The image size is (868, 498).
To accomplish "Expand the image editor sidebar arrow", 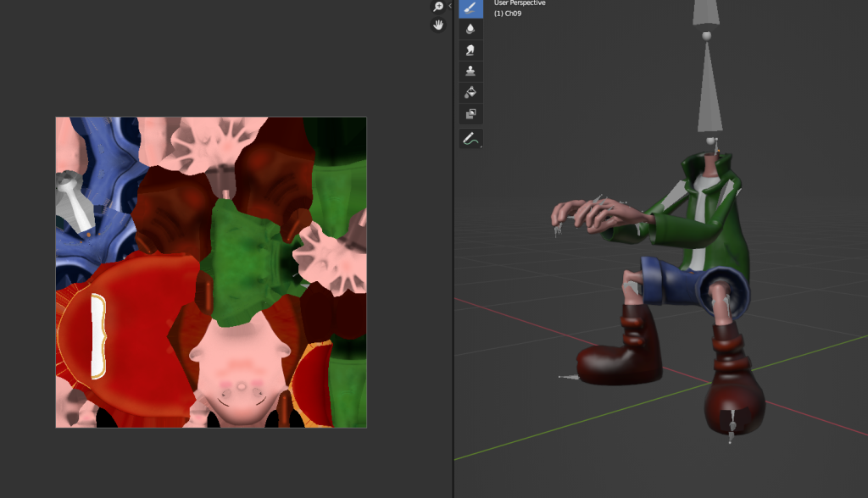I will [x=450, y=7].
